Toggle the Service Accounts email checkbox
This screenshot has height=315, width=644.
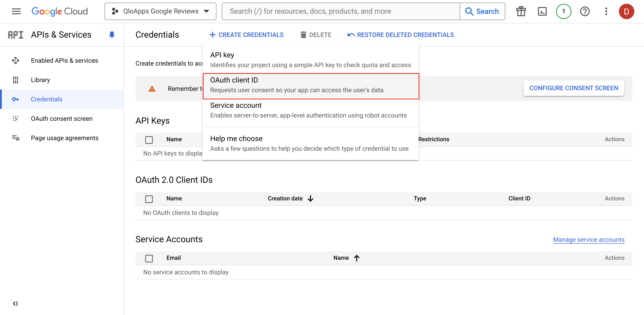[x=150, y=258]
